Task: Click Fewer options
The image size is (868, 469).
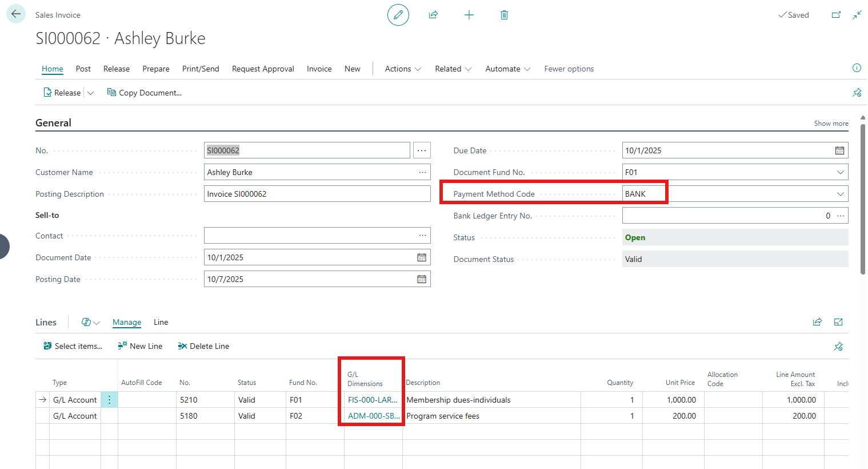Action: click(569, 69)
